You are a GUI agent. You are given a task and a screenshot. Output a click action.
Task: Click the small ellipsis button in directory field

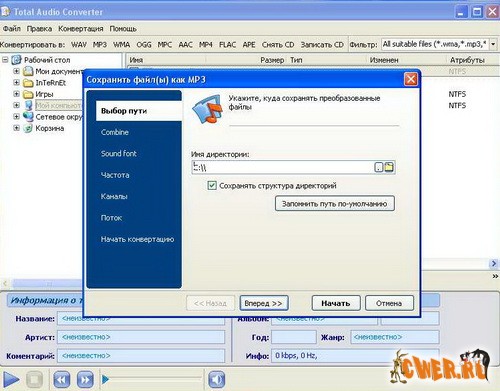click(x=379, y=167)
